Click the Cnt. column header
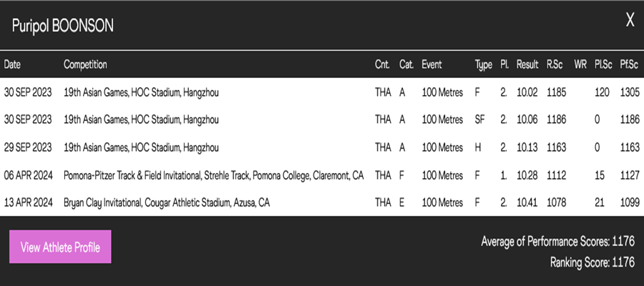 click(382, 65)
